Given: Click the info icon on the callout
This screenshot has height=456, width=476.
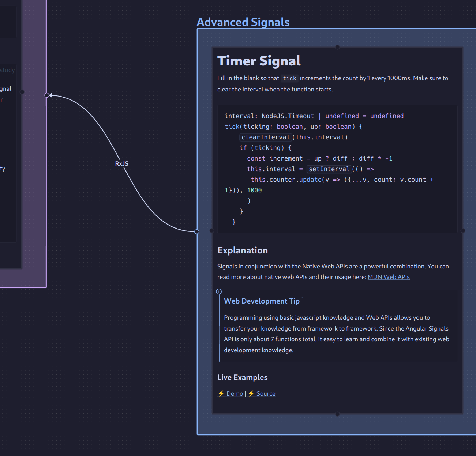Looking at the screenshot, I should click(x=219, y=291).
